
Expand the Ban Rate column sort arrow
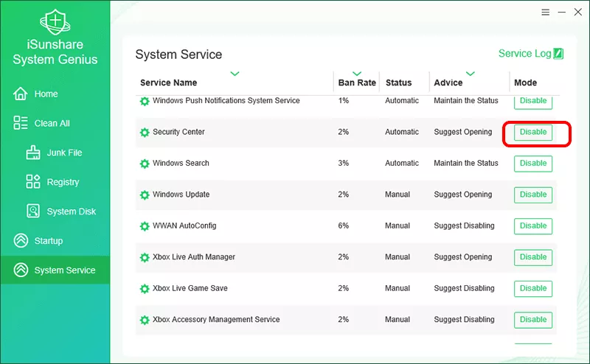click(357, 74)
